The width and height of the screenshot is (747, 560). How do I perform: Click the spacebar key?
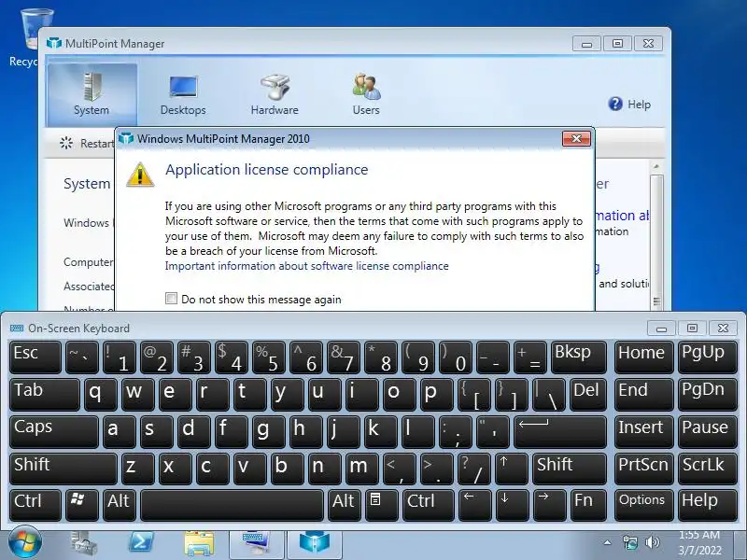pyautogui.click(x=232, y=505)
